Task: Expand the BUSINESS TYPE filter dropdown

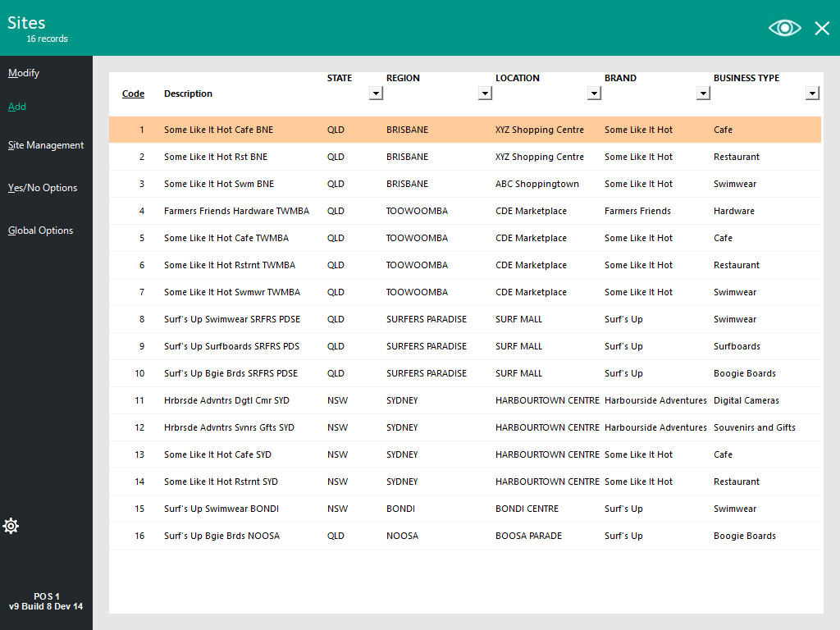Action: (x=812, y=94)
